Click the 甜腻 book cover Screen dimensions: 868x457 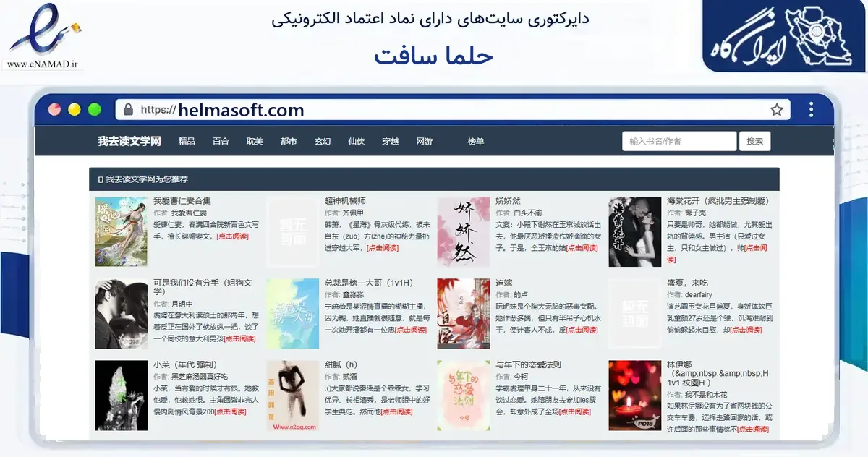(293, 396)
